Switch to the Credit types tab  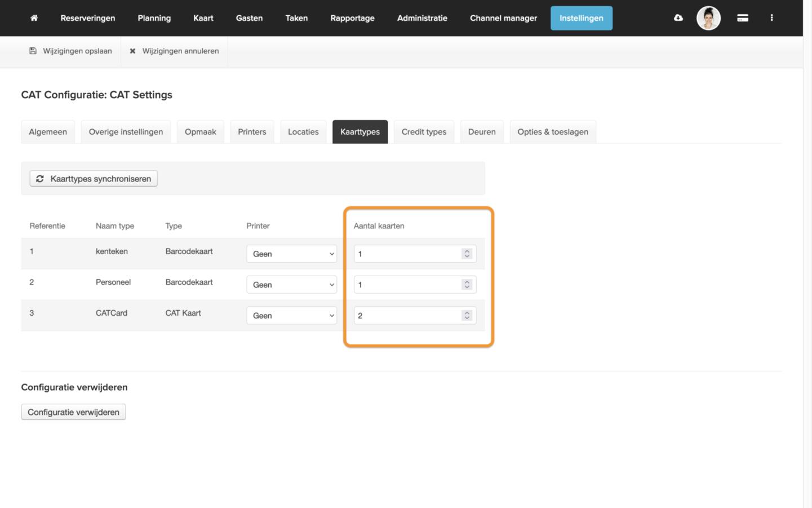pyautogui.click(x=424, y=132)
